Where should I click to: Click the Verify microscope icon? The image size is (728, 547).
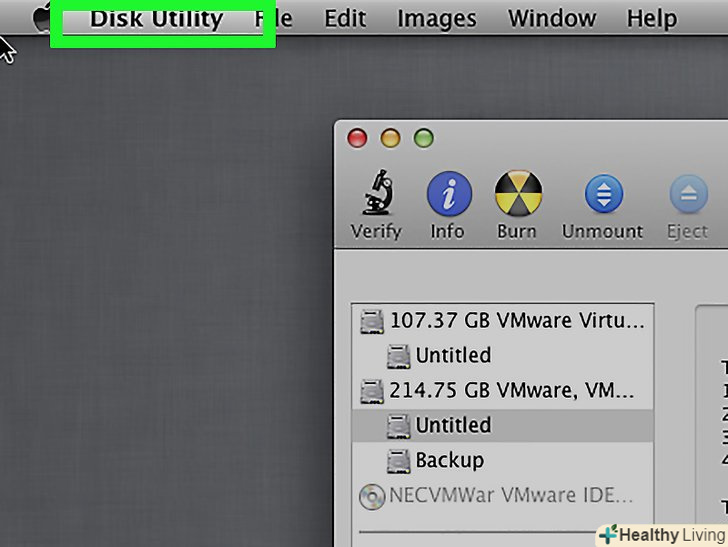point(378,192)
